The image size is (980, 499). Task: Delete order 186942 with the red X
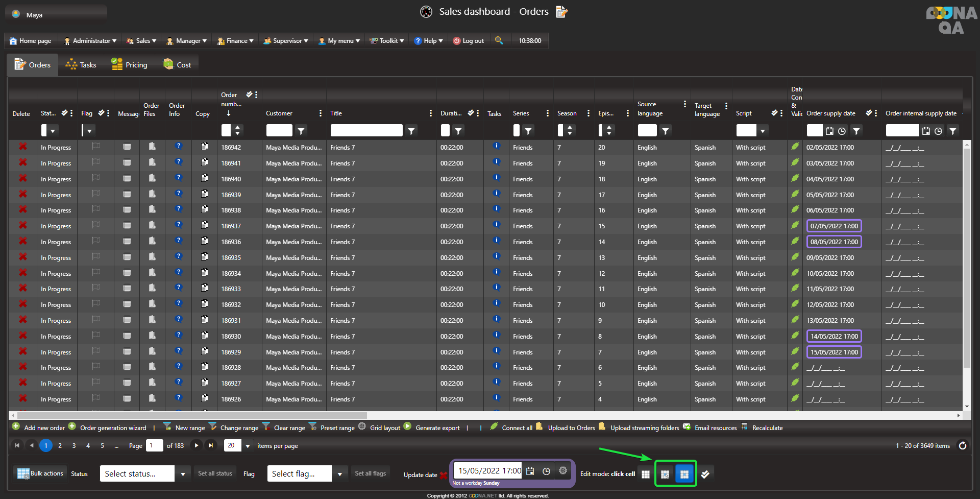coord(23,147)
